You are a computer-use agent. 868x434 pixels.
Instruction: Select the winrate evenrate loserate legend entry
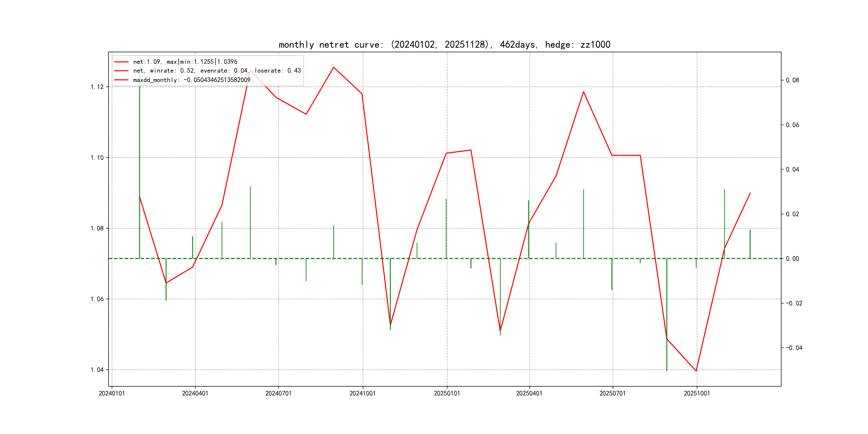217,71
